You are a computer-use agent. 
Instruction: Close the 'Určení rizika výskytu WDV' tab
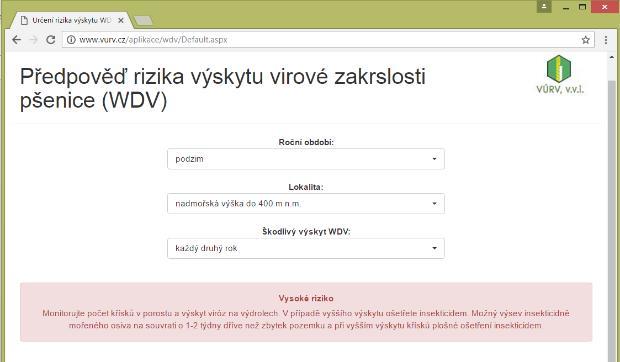pyautogui.click(x=121, y=20)
